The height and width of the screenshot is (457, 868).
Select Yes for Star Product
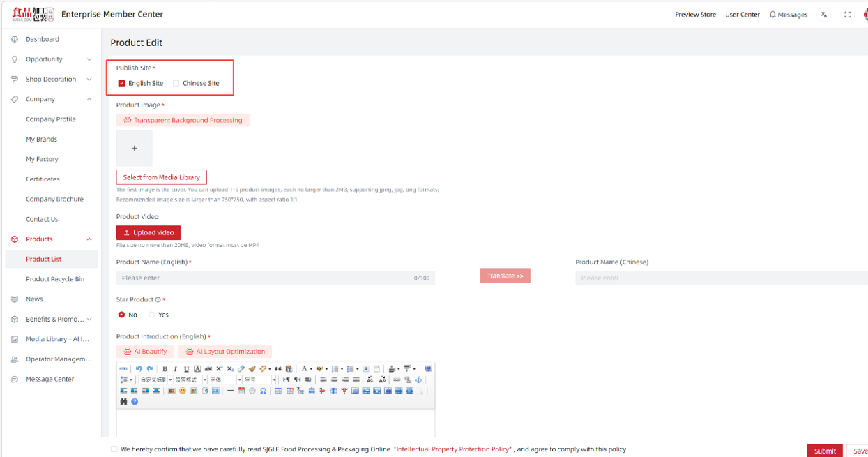151,315
